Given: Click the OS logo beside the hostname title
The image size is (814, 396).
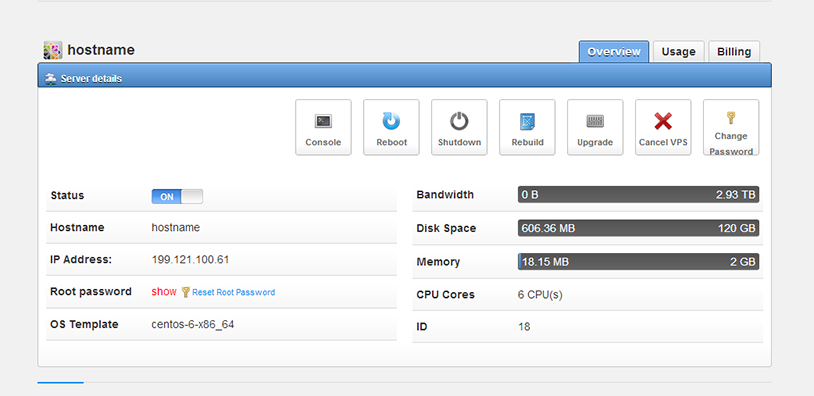Looking at the screenshot, I should tap(52, 50).
